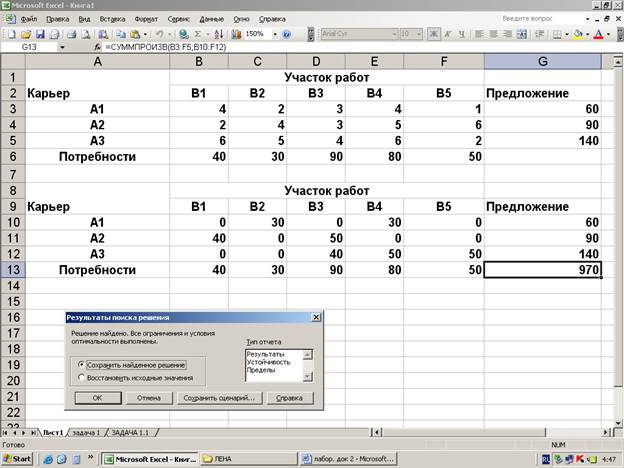Image resolution: width=624 pixels, height=468 pixels.
Task: Select row 13 header
Action: [13, 269]
